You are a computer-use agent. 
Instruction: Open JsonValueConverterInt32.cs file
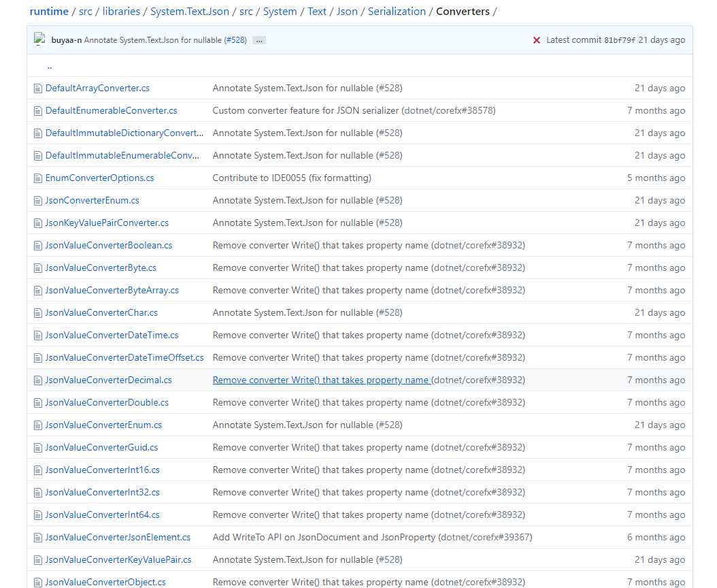point(103,492)
